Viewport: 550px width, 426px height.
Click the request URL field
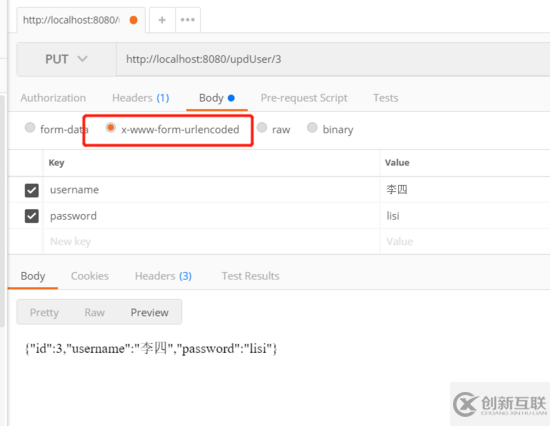click(x=333, y=59)
